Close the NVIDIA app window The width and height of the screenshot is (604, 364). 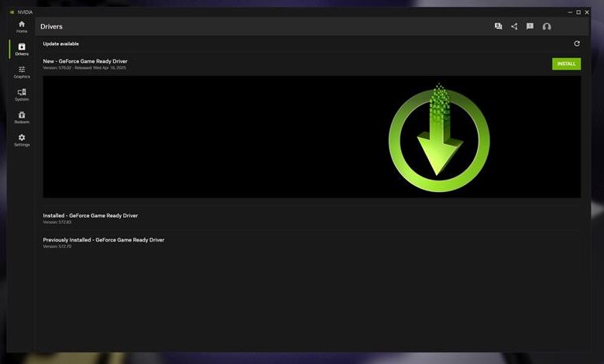pos(587,12)
